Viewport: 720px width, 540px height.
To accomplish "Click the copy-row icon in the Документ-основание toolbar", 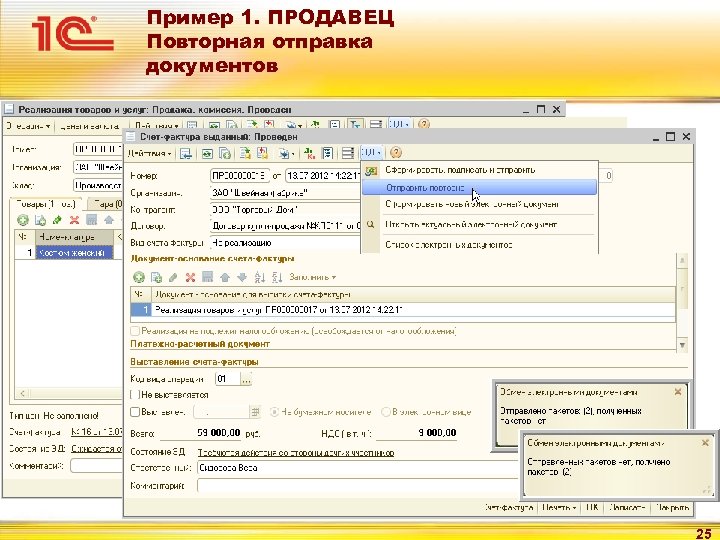I will coord(156,277).
